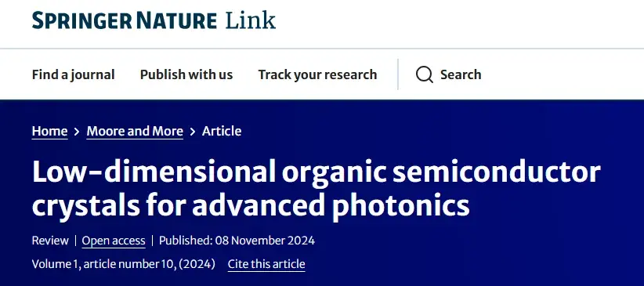
Task: Click the chevron before Article breadcrumb
Action: pyautogui.click(x=193, y=132)
